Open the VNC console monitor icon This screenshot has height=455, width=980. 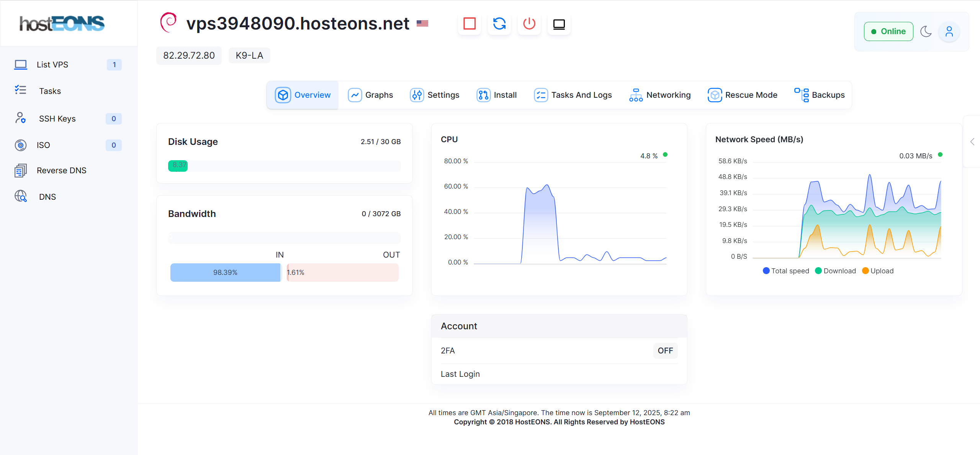click(559, 24)
